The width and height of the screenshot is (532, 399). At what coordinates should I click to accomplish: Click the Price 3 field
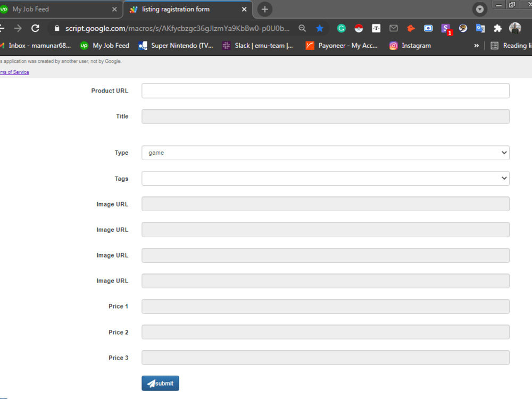pyautogui.click(x=326, y=358)
